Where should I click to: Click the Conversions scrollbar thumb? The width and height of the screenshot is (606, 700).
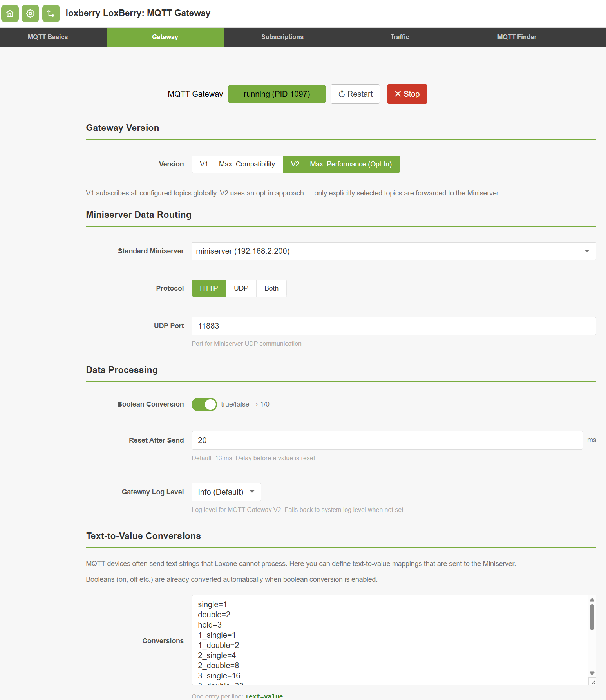(x=592, y=617)
